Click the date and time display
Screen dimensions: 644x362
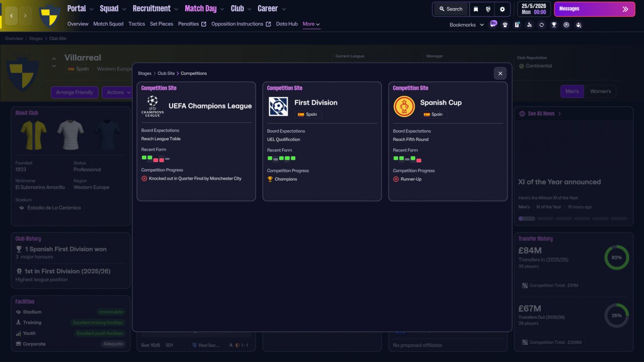tap(534, 9)
